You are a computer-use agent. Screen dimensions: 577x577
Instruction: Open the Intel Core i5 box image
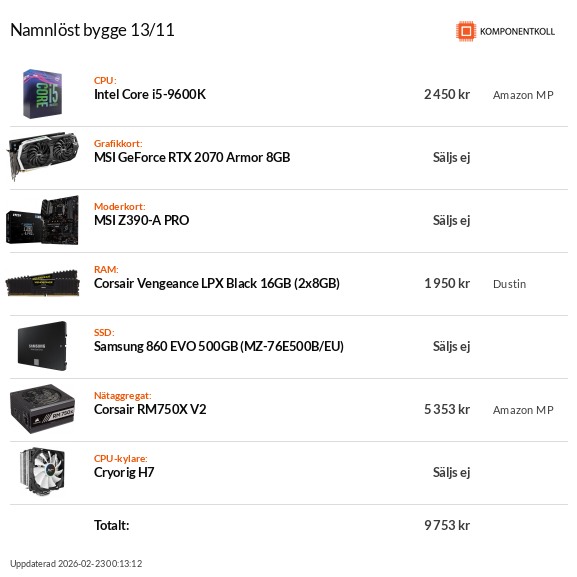pos(43,94)
